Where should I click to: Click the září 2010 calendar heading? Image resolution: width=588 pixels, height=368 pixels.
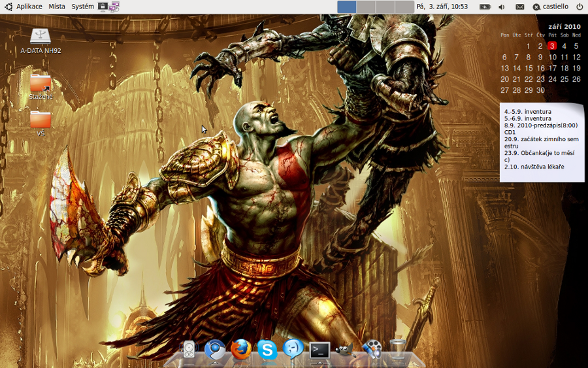tap(564, 27)
